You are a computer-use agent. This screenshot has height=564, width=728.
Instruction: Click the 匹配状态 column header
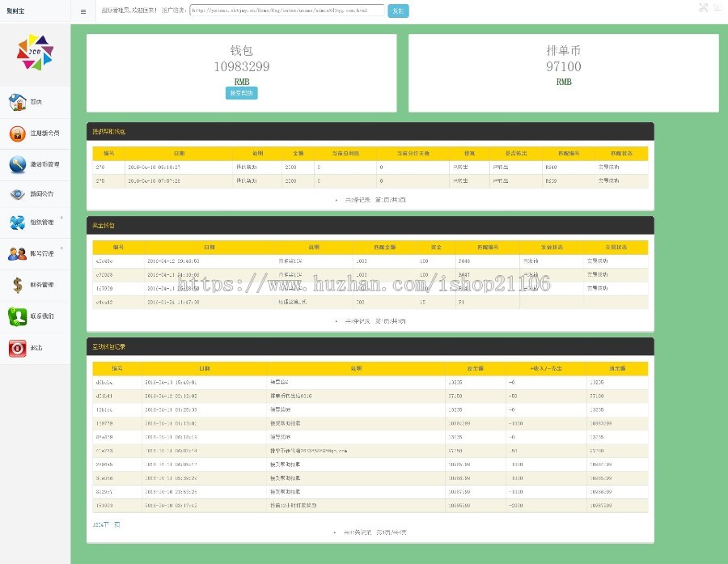pos(621,153)
